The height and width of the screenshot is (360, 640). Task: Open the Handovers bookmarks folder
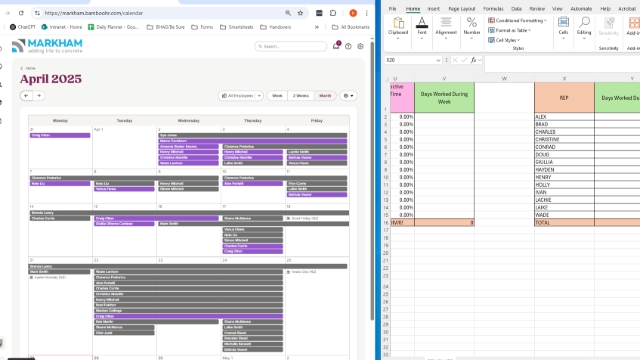click(x=276, y=27)
